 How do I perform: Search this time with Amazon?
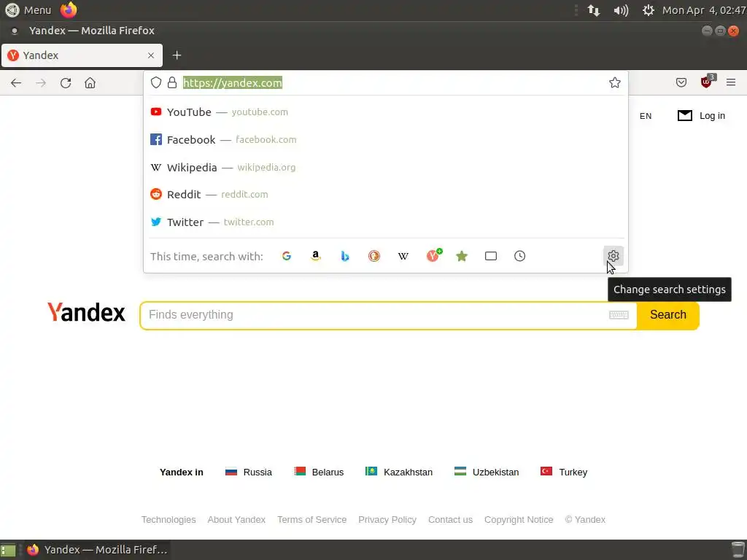click(315, 256)
